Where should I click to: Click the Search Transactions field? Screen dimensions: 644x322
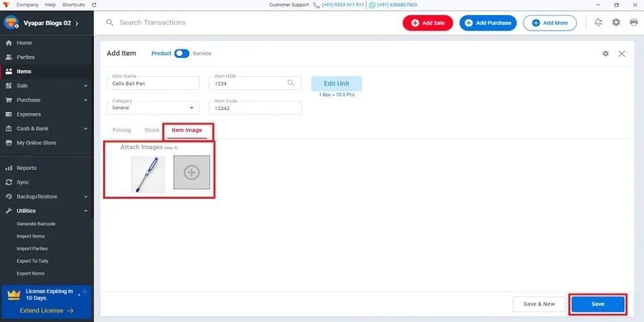point(152,23)
